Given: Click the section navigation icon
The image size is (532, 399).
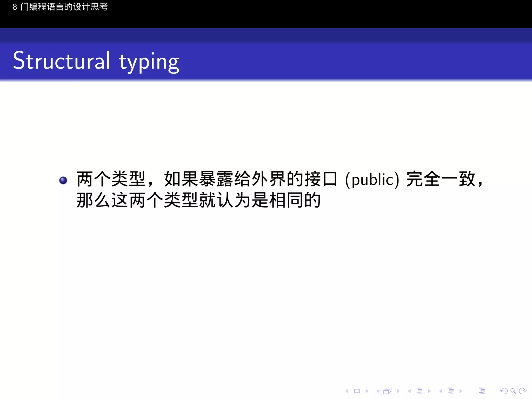Looking at the screenshot, I should click(x=451, y=391).
